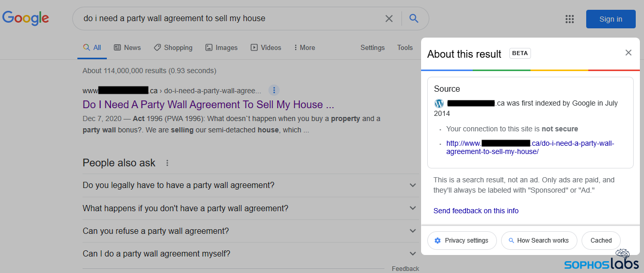
Task: Open the three-dot menu beside the result URL
Action: (275, 91)
